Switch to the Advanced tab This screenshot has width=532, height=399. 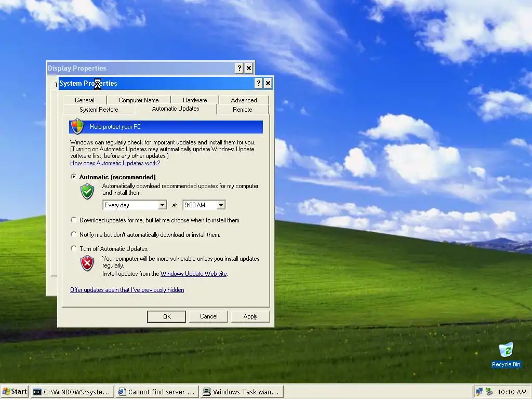[x=244, y=100]
